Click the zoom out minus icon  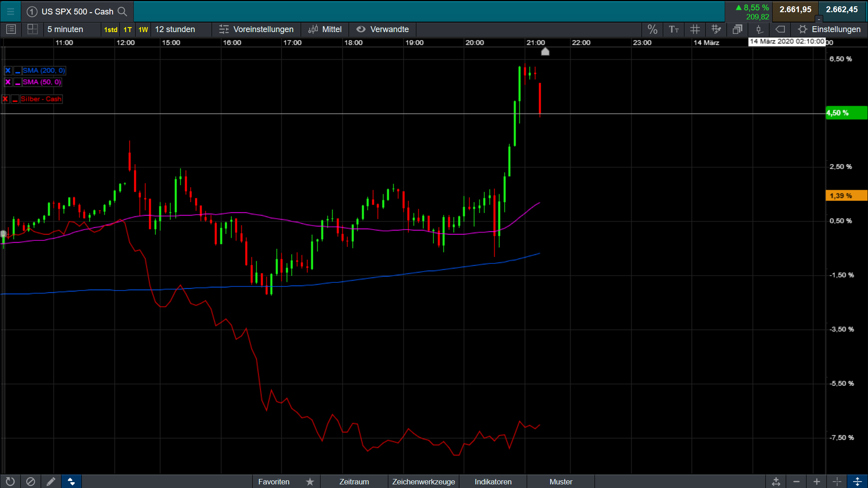click(x=797, y=482)
